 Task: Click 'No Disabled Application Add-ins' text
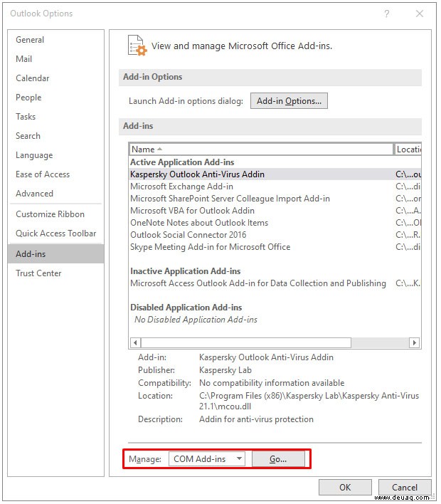click(196, 320)
